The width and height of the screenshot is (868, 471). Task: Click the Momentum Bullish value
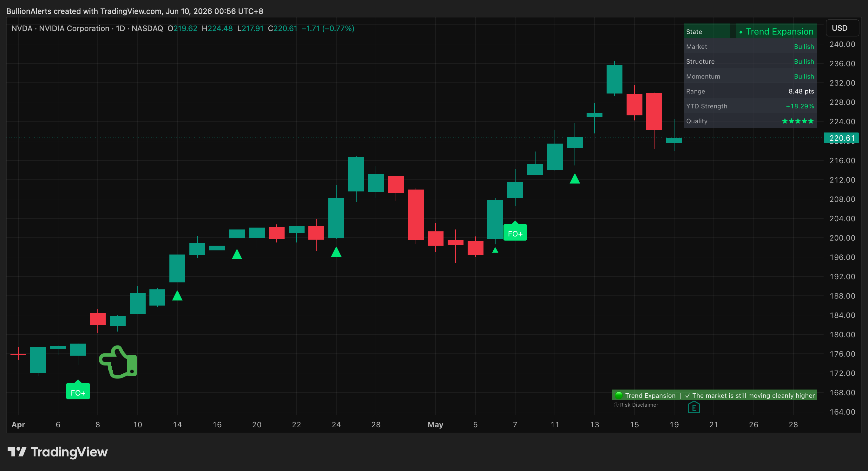coord(804,76)
